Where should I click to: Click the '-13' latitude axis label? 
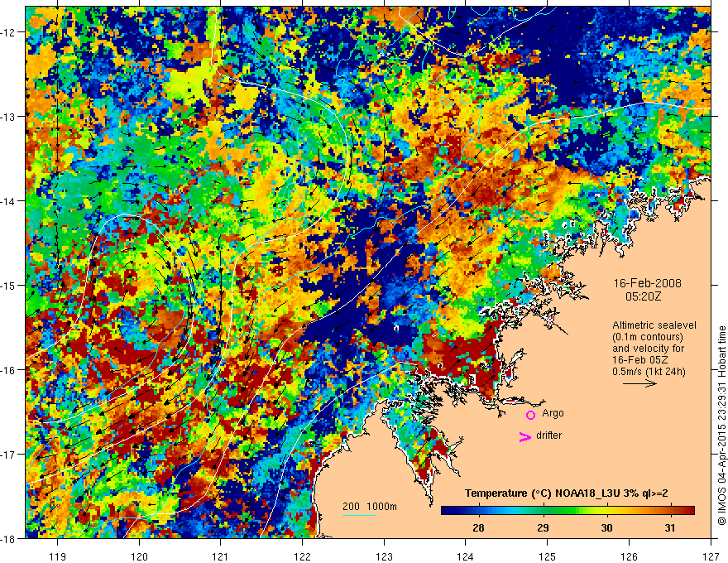(7, 117)
